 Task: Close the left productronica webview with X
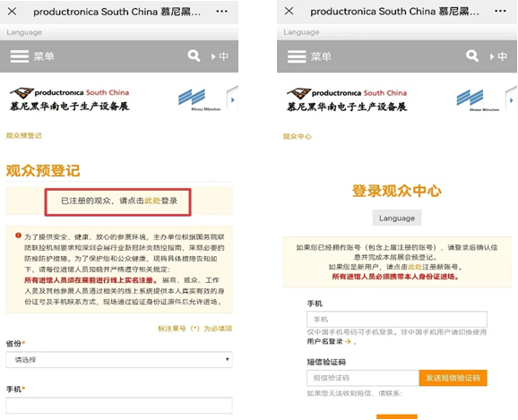click(x=12, y=12)
